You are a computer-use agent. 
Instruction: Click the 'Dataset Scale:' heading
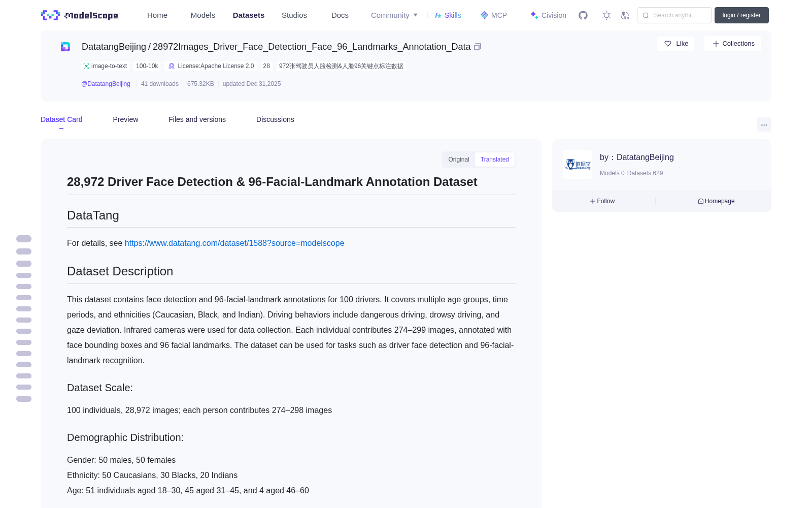100,388
